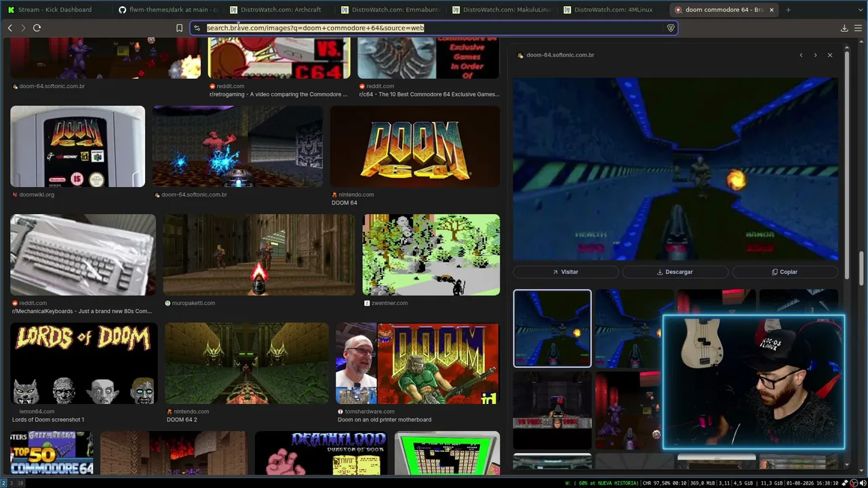
Task: Switch to the Stream - Kick Dashboard tab
Action: click(x=56, y=9)
